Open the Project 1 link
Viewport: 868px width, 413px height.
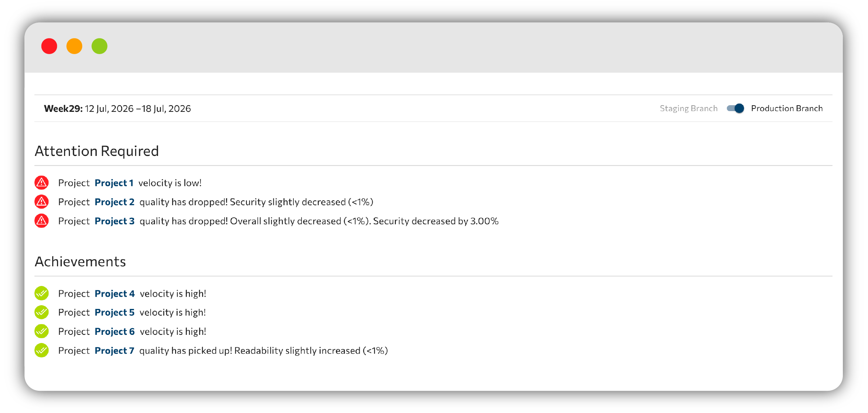coord(114,183)
